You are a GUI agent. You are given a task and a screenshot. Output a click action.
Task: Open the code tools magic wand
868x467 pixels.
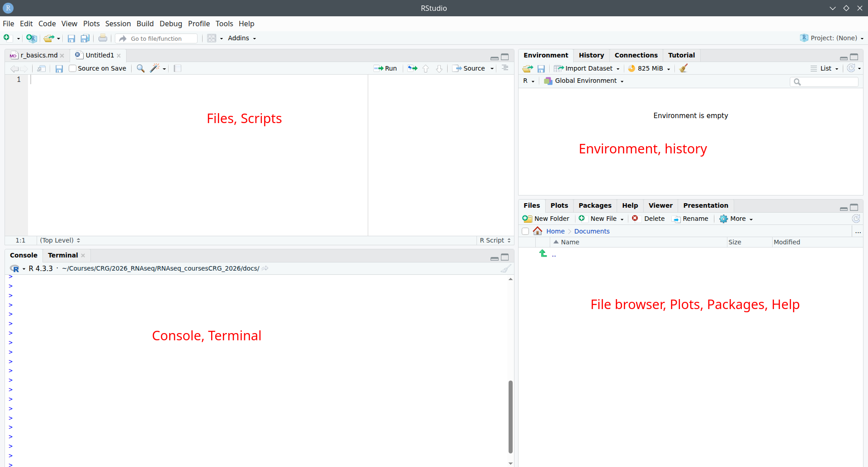click(x=155, y=68)
